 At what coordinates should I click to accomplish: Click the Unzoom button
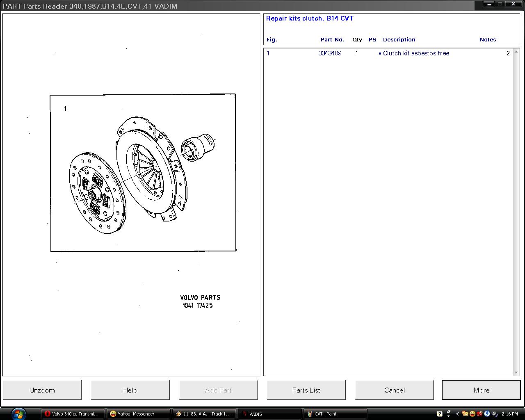[42, 390]
